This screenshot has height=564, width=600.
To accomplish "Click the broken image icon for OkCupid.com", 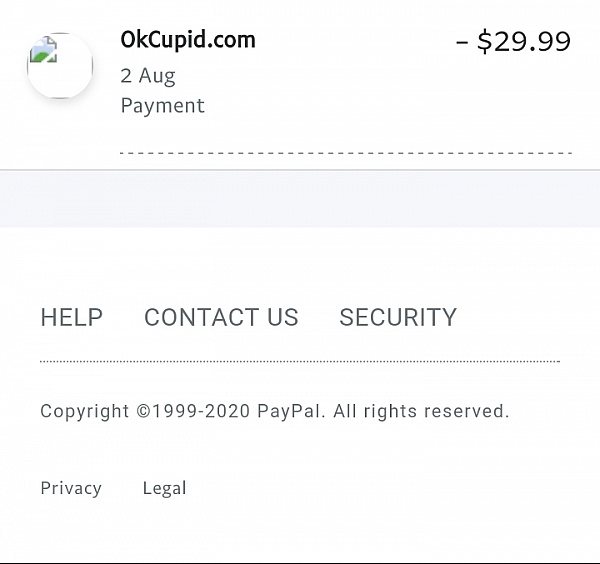I will [x=44, y=49].
